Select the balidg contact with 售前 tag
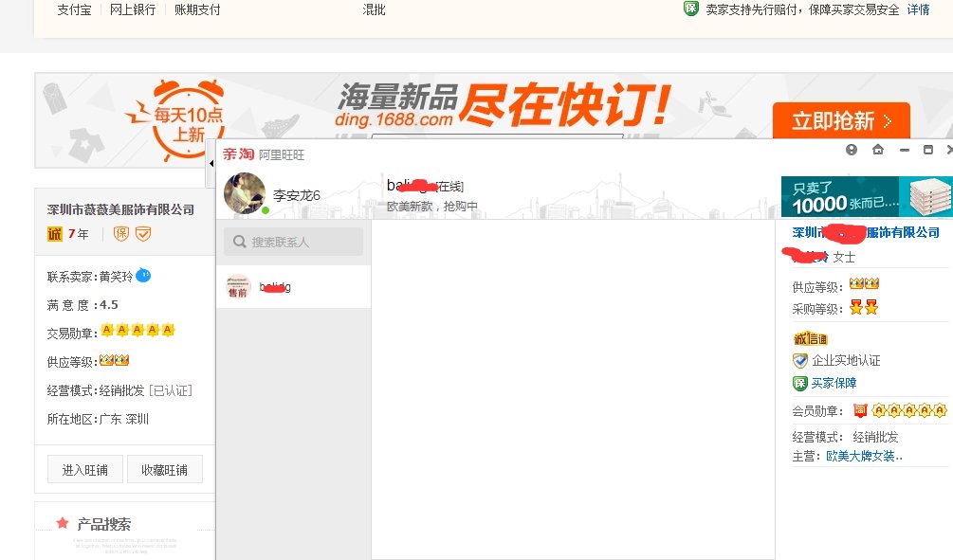Screen dimensions: 953x560 (266, 286)
